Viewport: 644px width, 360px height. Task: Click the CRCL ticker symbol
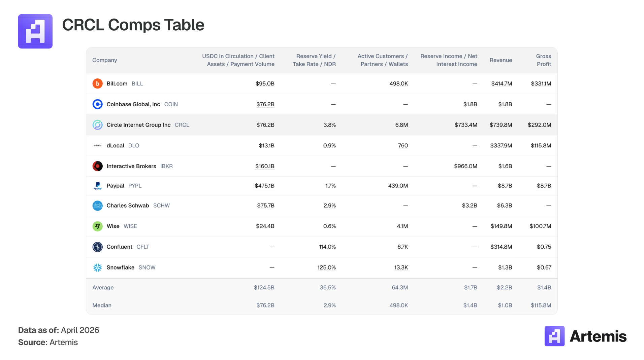tap(182, 125)
